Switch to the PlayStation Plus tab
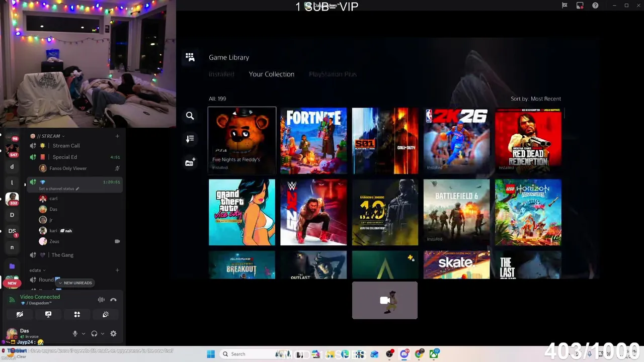 pos(333,74)
